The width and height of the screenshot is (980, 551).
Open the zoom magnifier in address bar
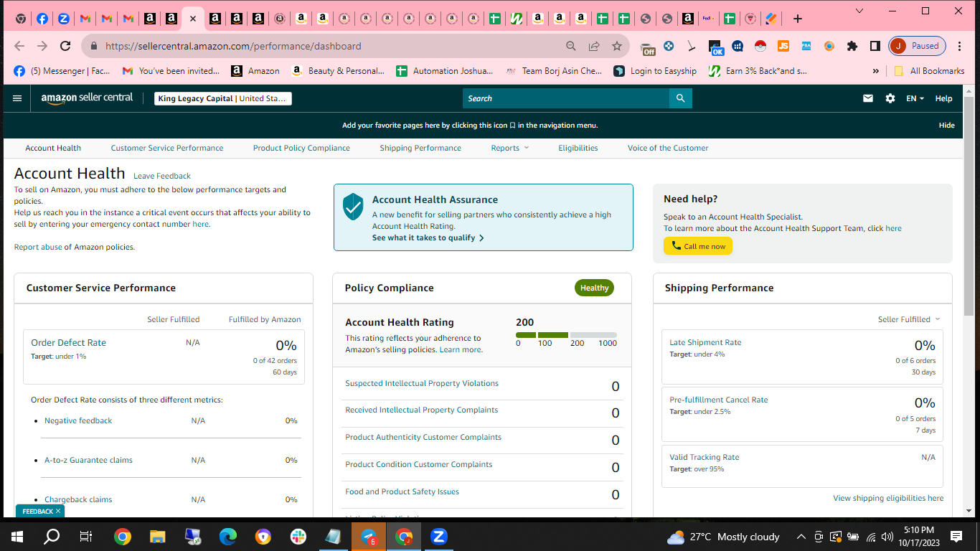coord(571,46)
